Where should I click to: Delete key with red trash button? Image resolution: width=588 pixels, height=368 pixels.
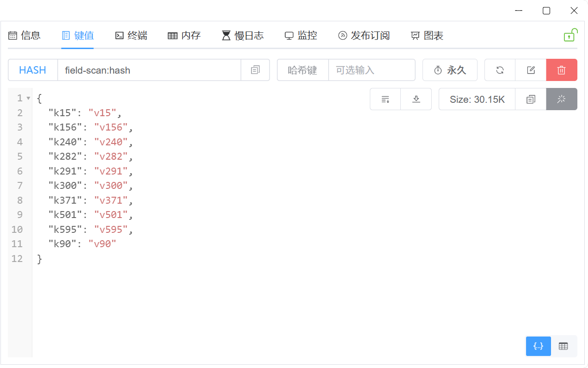point(562,70)
